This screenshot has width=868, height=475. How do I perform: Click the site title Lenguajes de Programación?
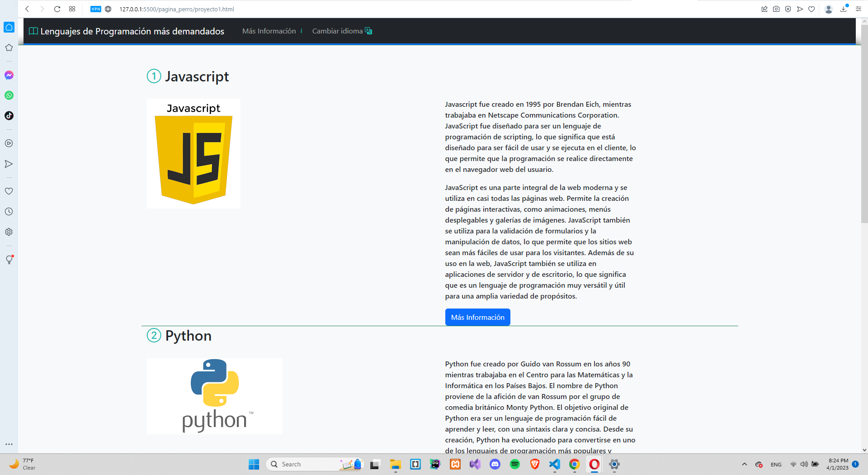[x=132, y=31]
